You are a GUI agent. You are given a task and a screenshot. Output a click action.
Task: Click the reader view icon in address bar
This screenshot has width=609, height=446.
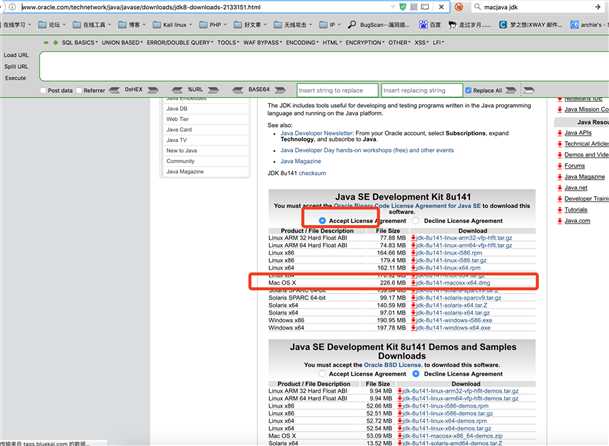point(425,7)
